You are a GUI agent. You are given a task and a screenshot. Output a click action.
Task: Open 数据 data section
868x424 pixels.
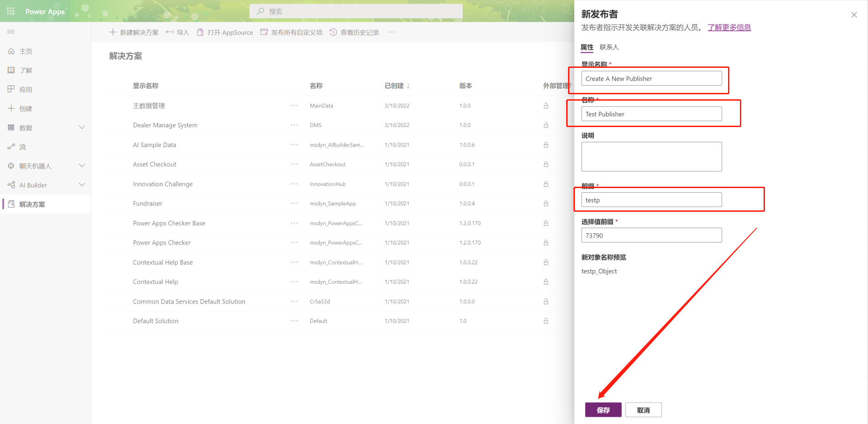26,128
